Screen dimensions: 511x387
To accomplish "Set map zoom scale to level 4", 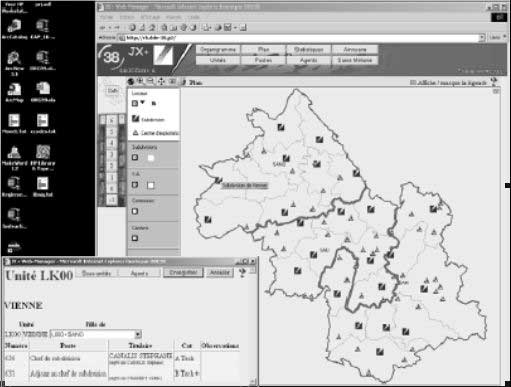I will (112, 143).
